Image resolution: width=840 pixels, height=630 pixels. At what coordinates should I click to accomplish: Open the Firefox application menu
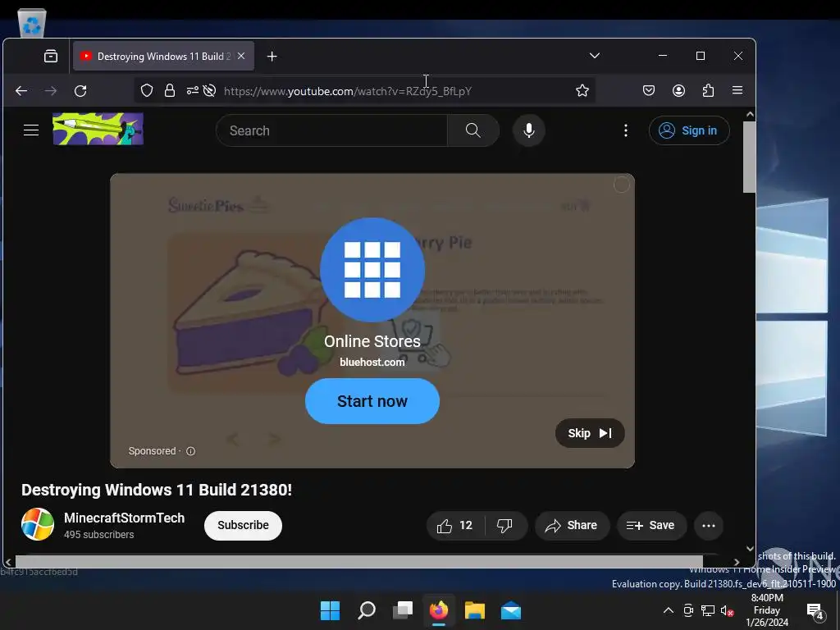[737, 90]
